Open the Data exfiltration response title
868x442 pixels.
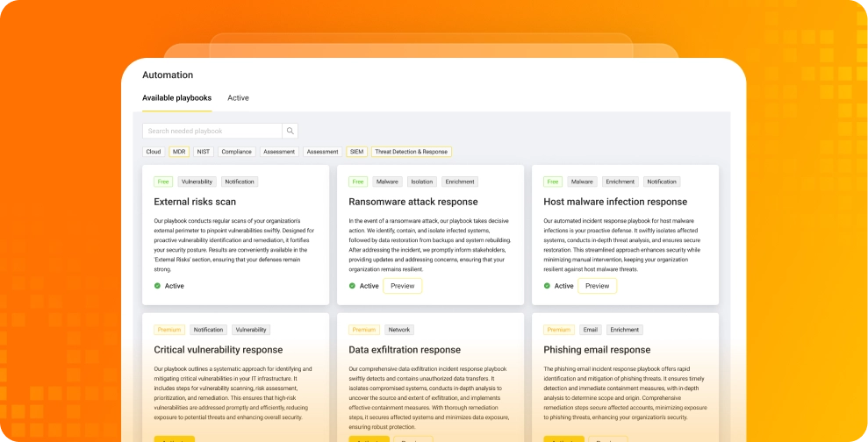pyautogui.click(x=405, y=350)
